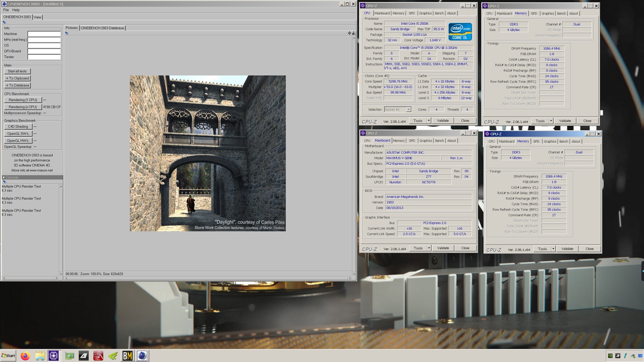Screen dimensions: 644x362
Task: Expand Tools dropdown arrow in Mainboard window
Action: 429,248
